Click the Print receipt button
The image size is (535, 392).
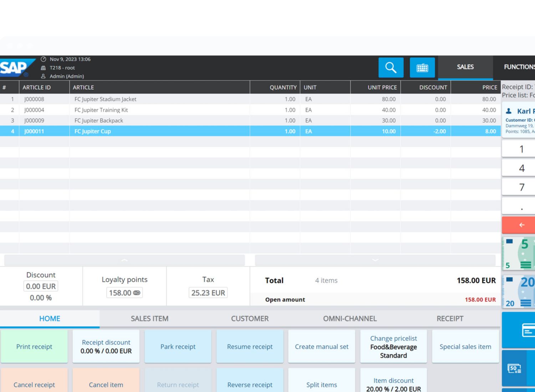(34, 347)
